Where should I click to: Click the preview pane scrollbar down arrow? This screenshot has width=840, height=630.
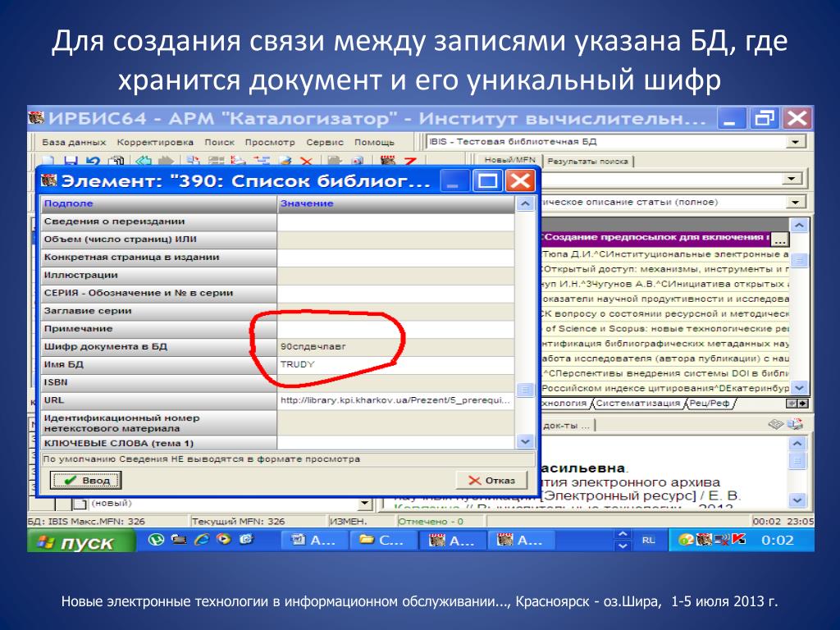coord(797,500)
